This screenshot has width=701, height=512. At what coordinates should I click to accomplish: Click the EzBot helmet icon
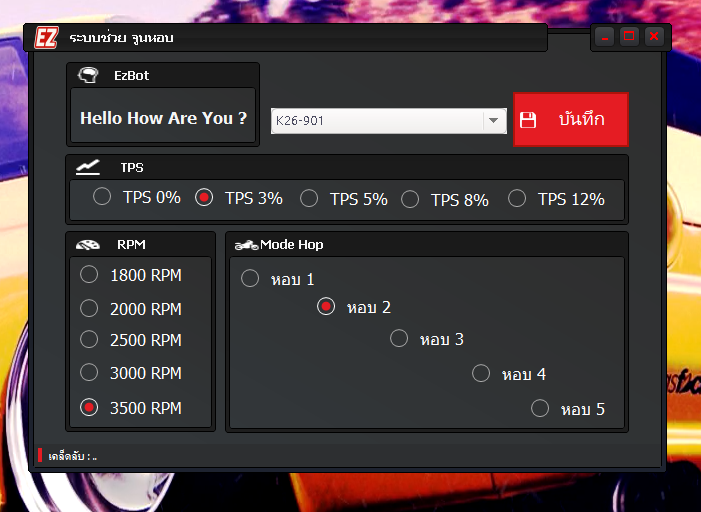[x=89, y=75]
